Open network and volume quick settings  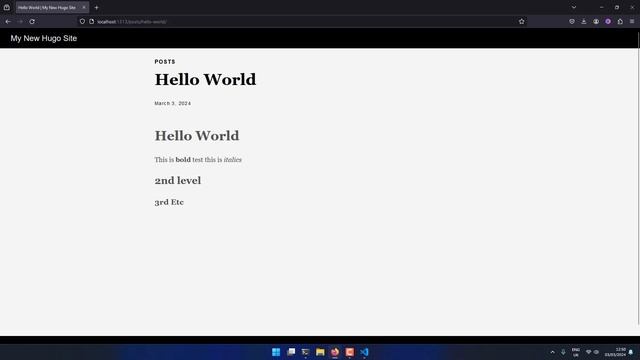pyautogui.click(x=592, y=352)
